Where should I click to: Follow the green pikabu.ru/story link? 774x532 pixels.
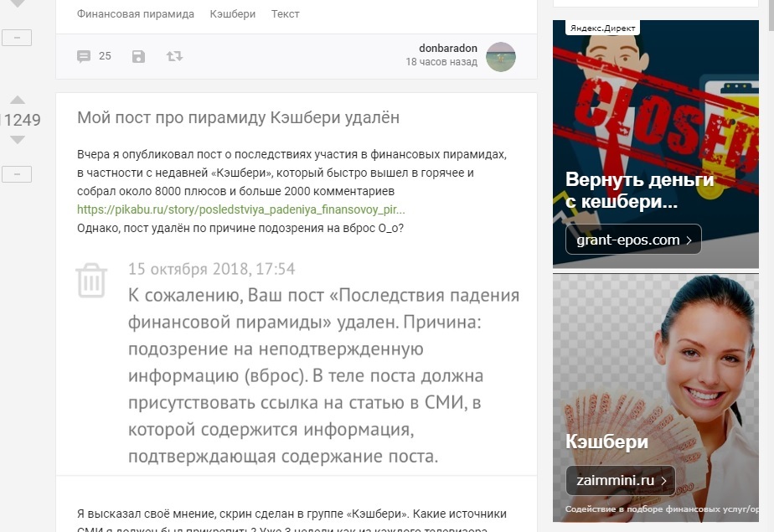tap(240, 209)
